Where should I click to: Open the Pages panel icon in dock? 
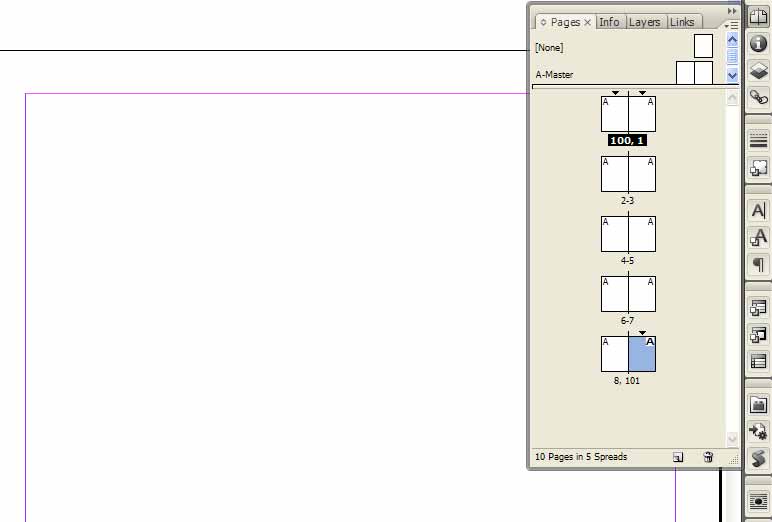758,17
